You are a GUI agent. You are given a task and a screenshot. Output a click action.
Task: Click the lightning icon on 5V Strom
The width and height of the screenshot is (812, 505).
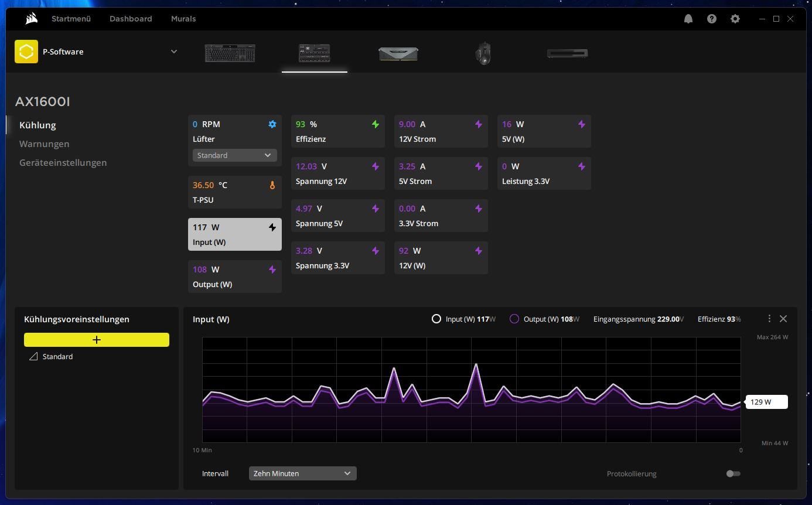point(479,166)
